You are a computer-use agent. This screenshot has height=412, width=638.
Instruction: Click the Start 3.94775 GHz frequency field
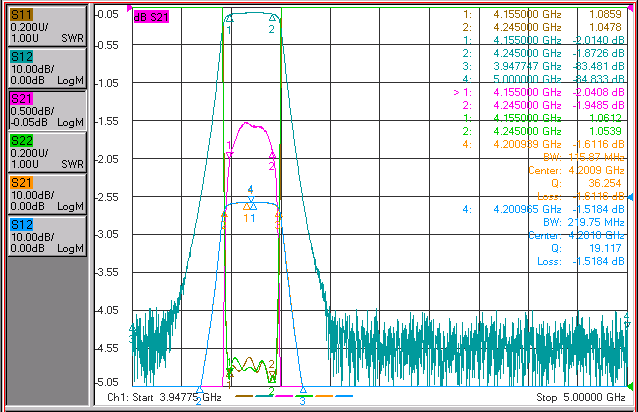(x=164, y=397)
